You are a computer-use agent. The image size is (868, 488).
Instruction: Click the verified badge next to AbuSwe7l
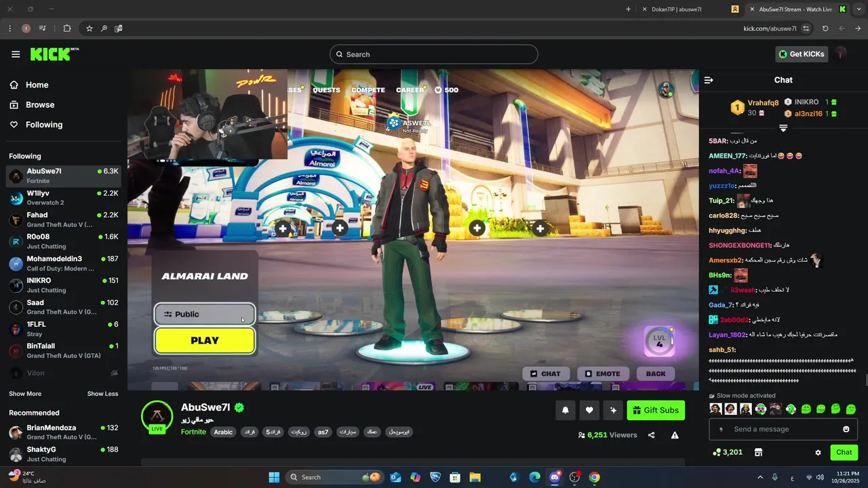[x=239, y=407]
